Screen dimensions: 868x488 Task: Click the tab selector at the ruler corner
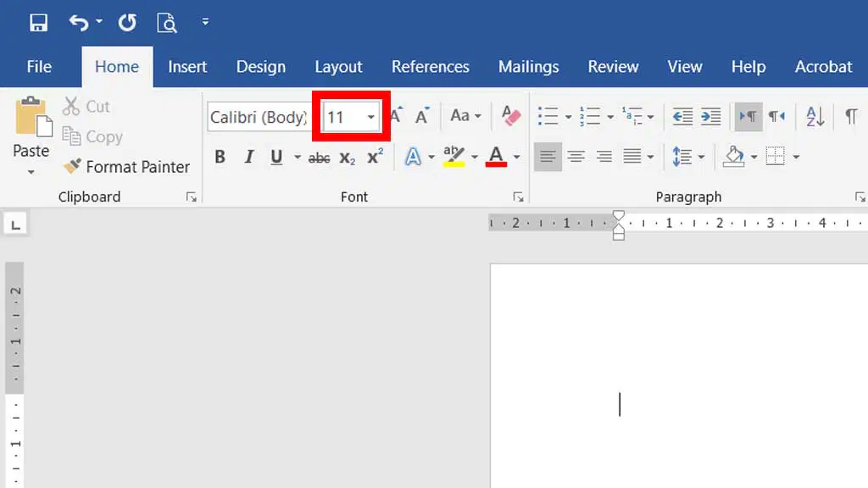tap(15, 225)
